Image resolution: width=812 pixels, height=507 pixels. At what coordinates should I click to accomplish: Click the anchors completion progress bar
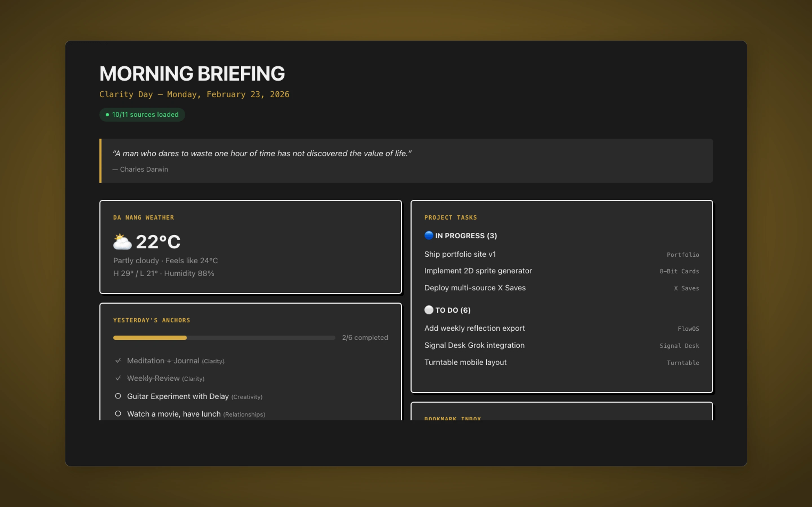point(224,338)
